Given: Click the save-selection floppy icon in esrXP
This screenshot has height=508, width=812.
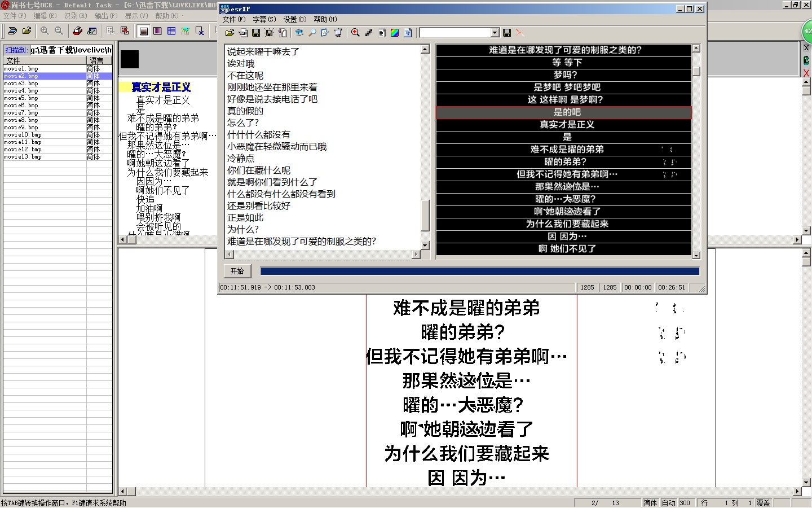Looking at the screenshot, I should (269, 33).
